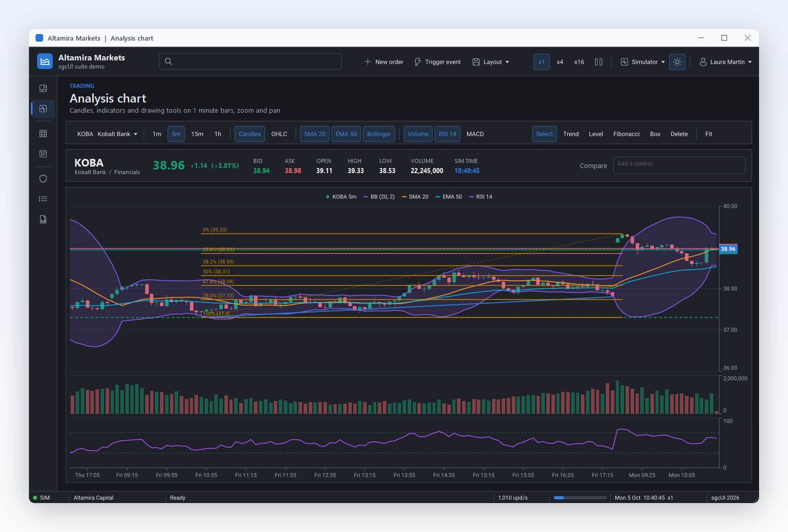Expand the KOBA Kobalt Bank symbol dropdown

tap(107, 134)
